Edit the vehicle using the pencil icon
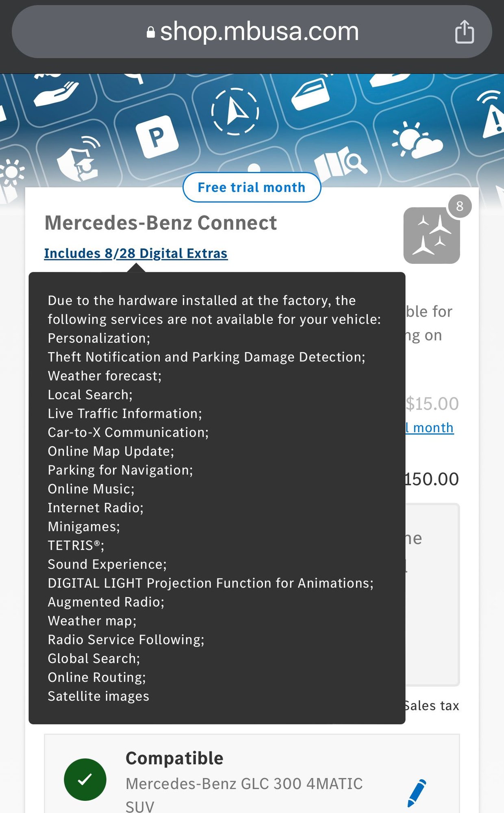Screen dimensions: 504x813 pyautogui.click(x=417, y=792)
